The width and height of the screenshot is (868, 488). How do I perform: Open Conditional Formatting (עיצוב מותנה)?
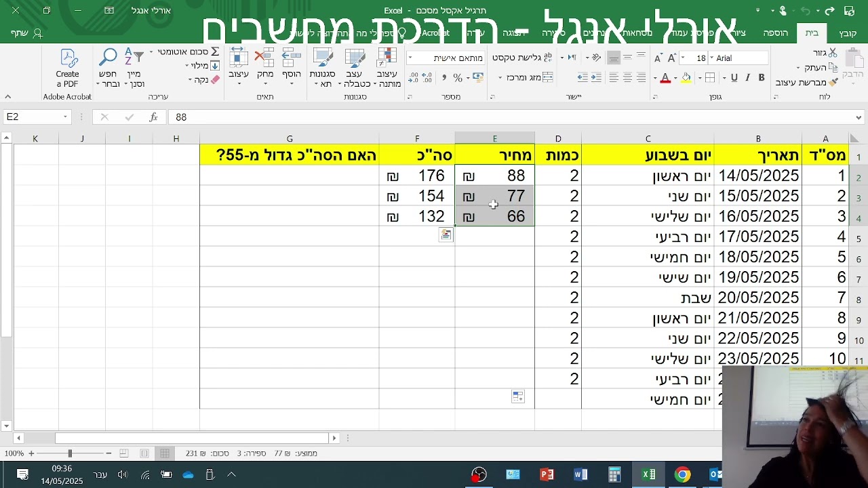[x=387, y=68]
